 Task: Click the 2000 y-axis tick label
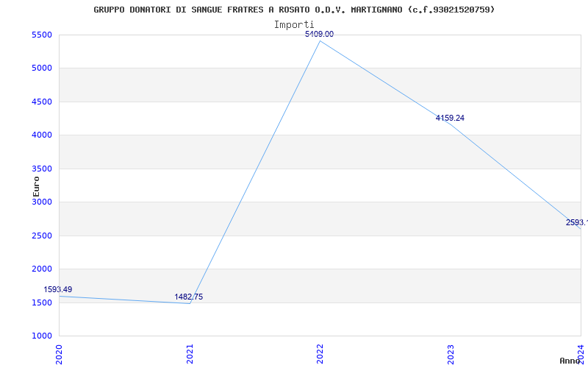pos(41,269)
